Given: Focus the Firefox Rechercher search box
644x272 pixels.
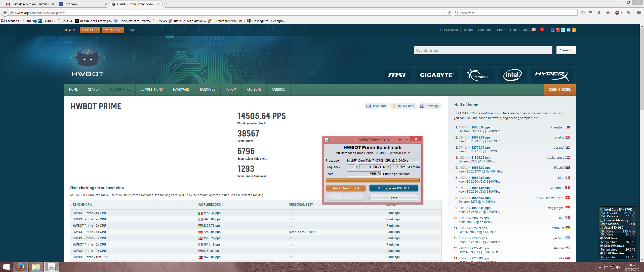Looking at the screenshot, I should coord(516,13).
